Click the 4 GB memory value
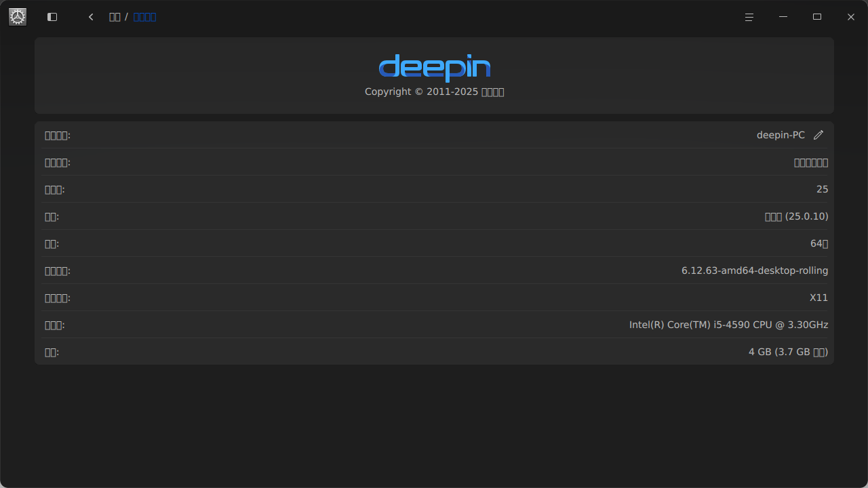Viewport: 868px width, 488px height. 789,352
